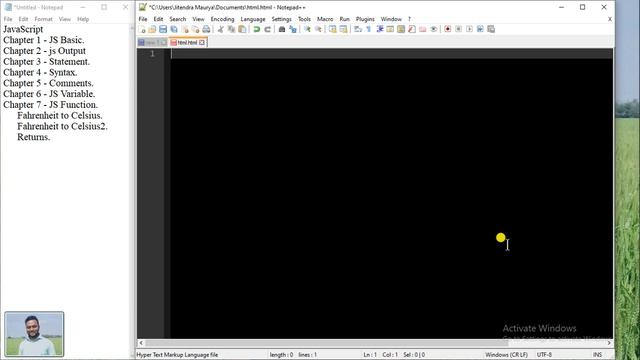Open Format menu in Notepad window
Screen dimensions: 640x360
point(43,19)
